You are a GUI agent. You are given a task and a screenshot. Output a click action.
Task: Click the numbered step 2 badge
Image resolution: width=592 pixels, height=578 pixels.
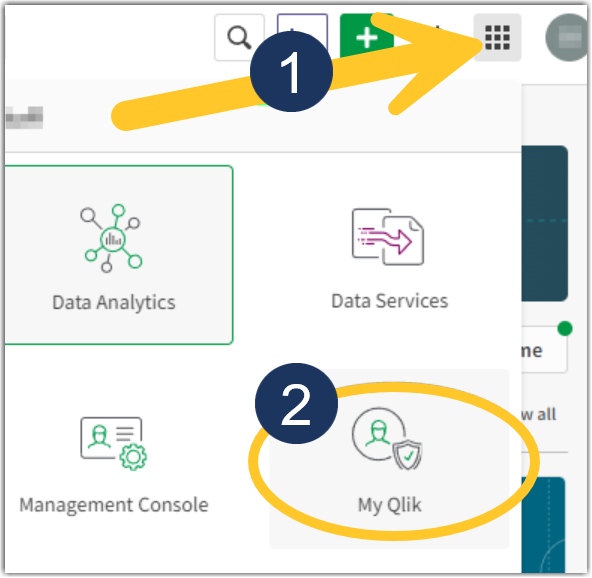pyautogui.click(x=296, y=404)
